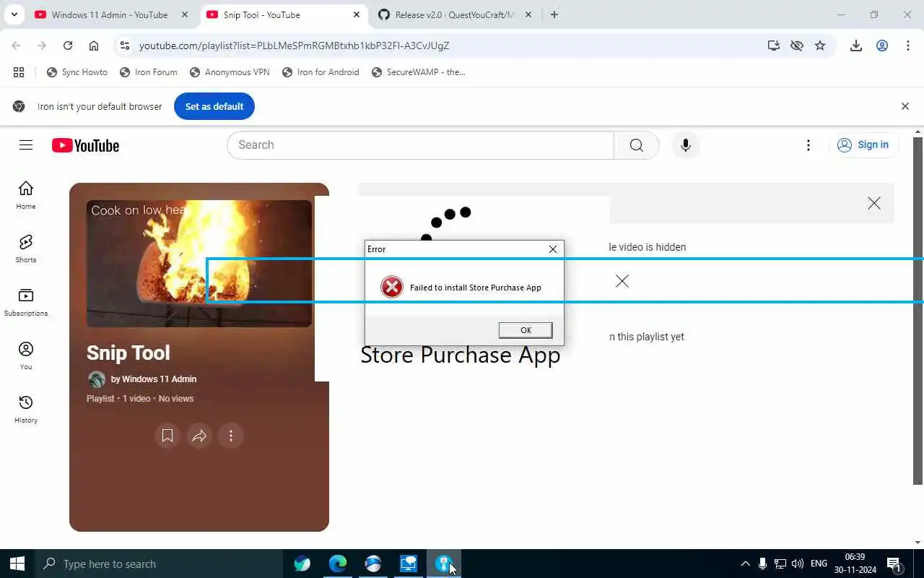
Task: Open the network icon in the system tray
Action: click(780, 564)
